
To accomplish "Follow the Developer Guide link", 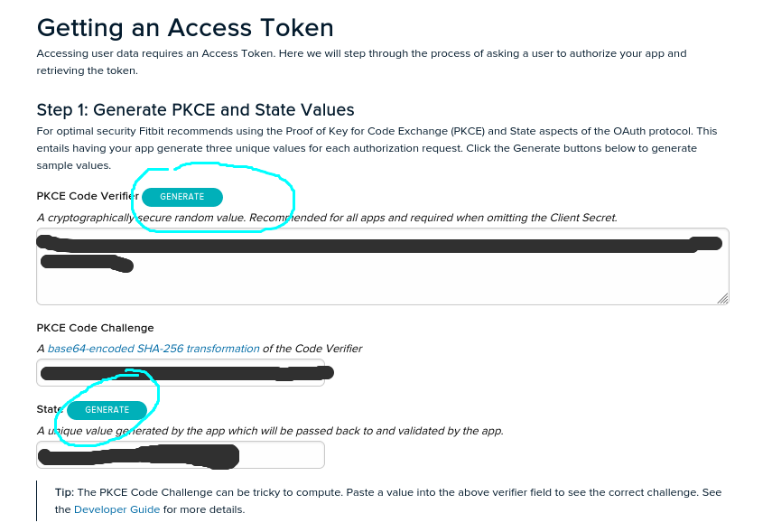I will (117, 509).
